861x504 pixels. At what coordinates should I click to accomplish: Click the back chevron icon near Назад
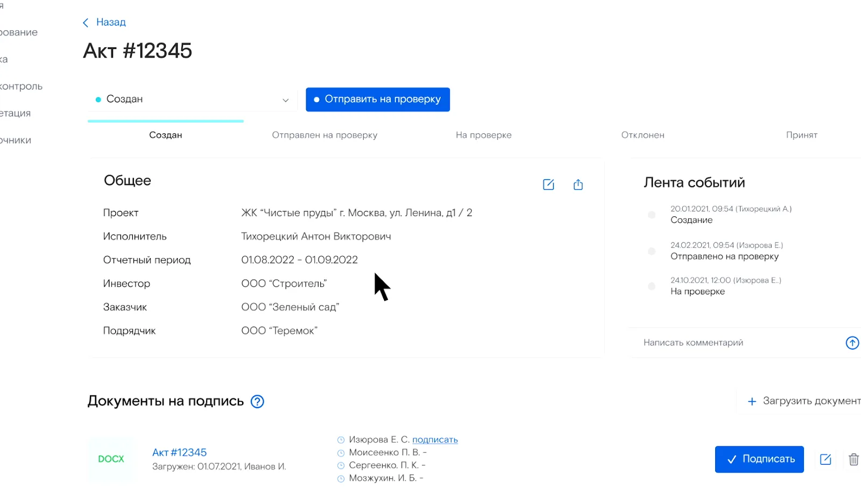point(86,23)
